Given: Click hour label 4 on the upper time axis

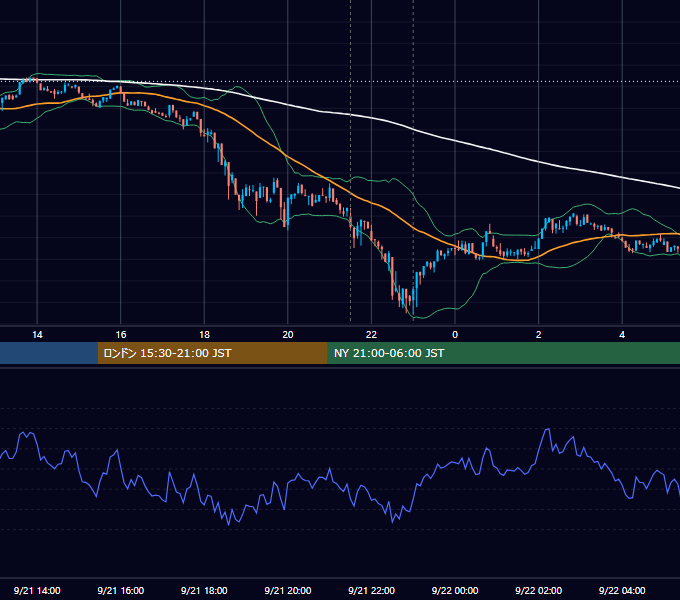Looking at the screenshot, I should tap(622, 335).
